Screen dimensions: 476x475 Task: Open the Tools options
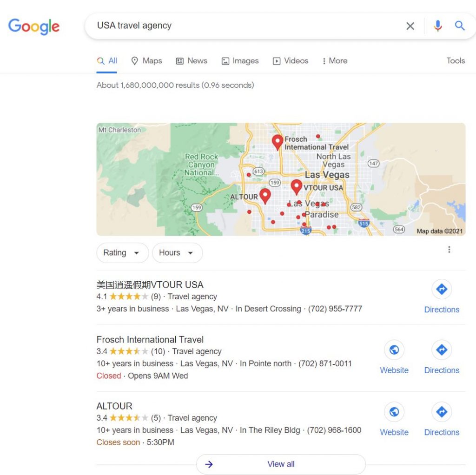456,61
